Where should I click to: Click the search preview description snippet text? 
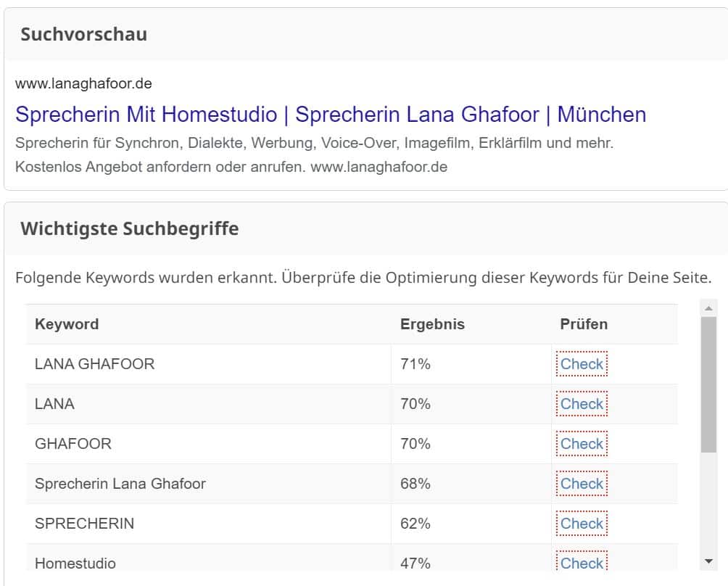tap(314, 154)
